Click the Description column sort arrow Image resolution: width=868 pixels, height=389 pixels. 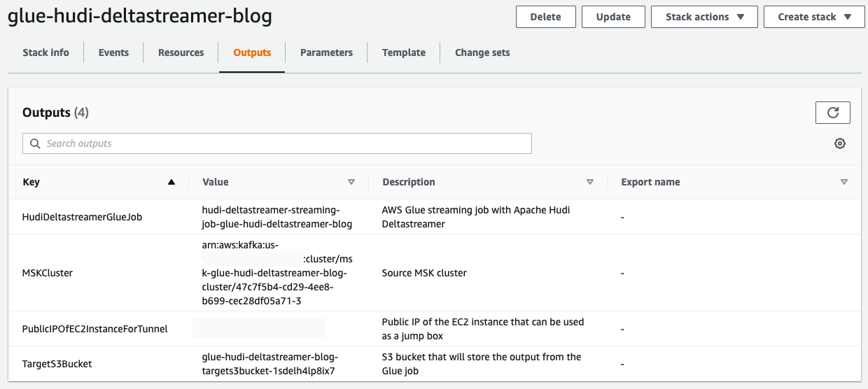point(590,182)
